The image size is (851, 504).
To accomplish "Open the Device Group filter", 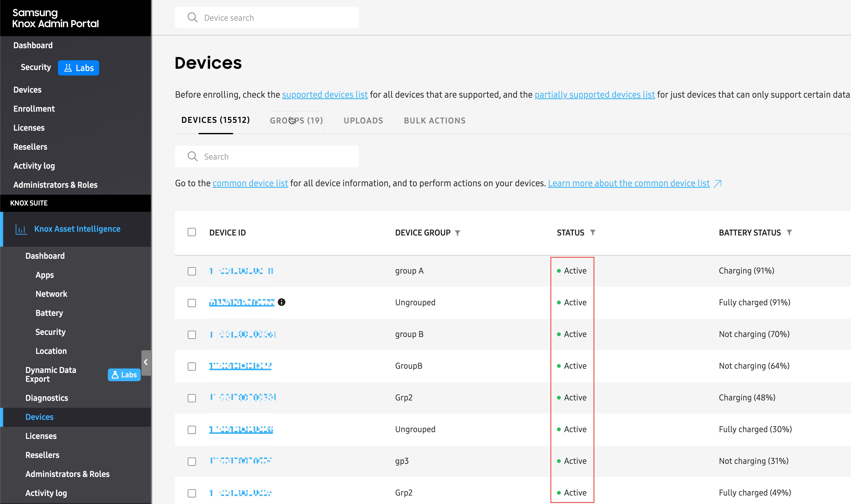I will tap(457, 233).
